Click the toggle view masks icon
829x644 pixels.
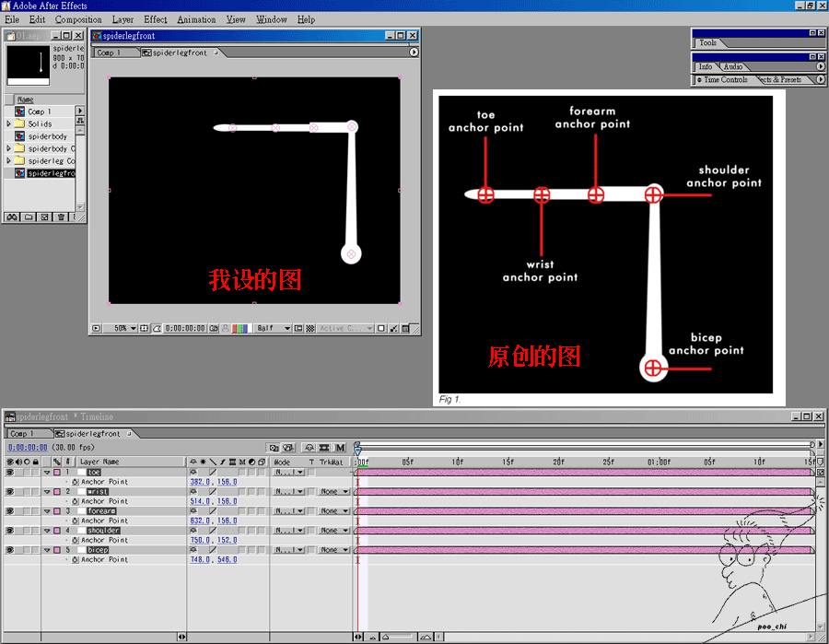coord(157,328)
